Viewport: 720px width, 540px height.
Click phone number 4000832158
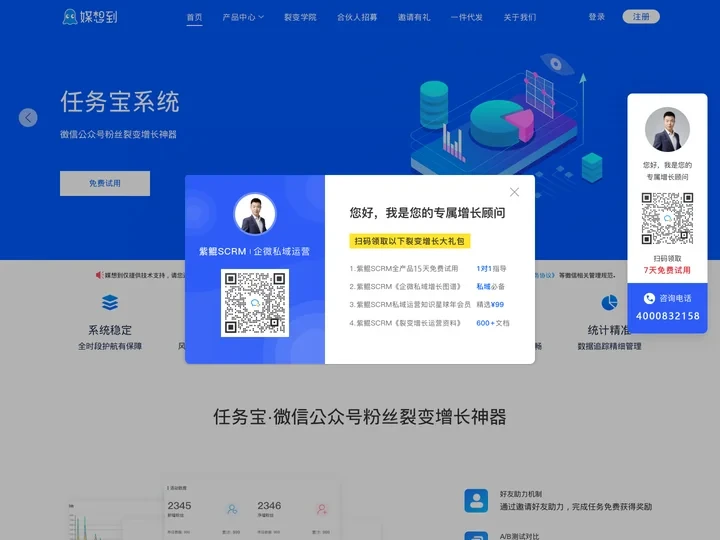pyautogui.click(x=668, y=316)
